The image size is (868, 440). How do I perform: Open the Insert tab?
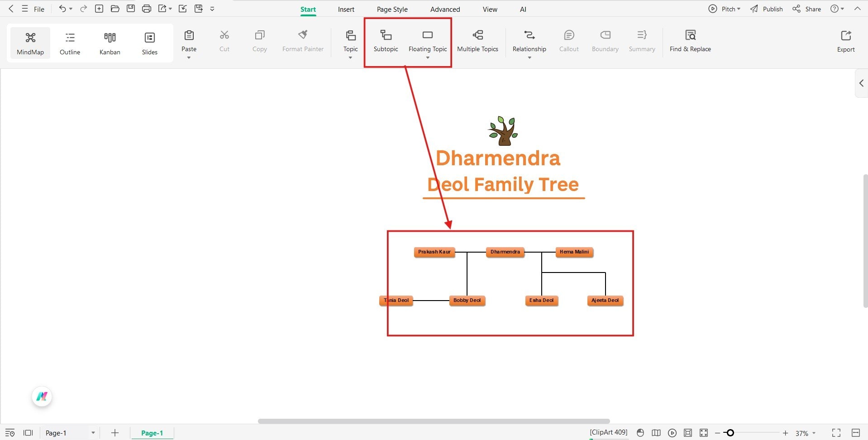pos(346,9)
